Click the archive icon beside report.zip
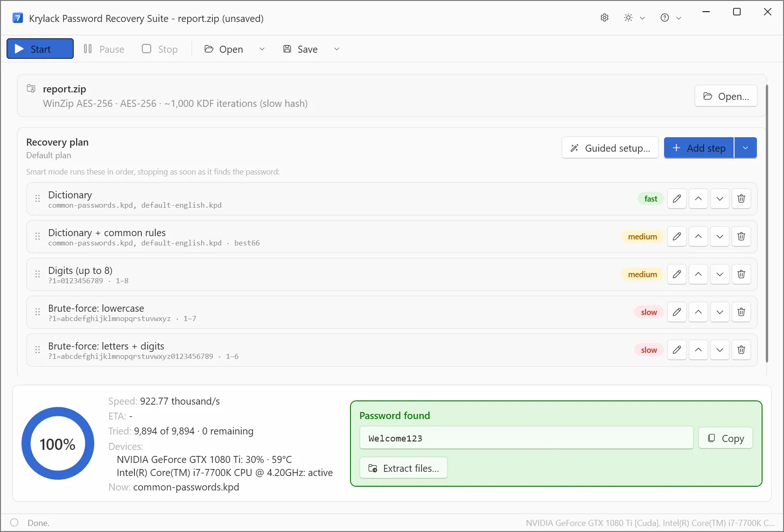Screen dimensions: 784x532 (x=31, y=88)
